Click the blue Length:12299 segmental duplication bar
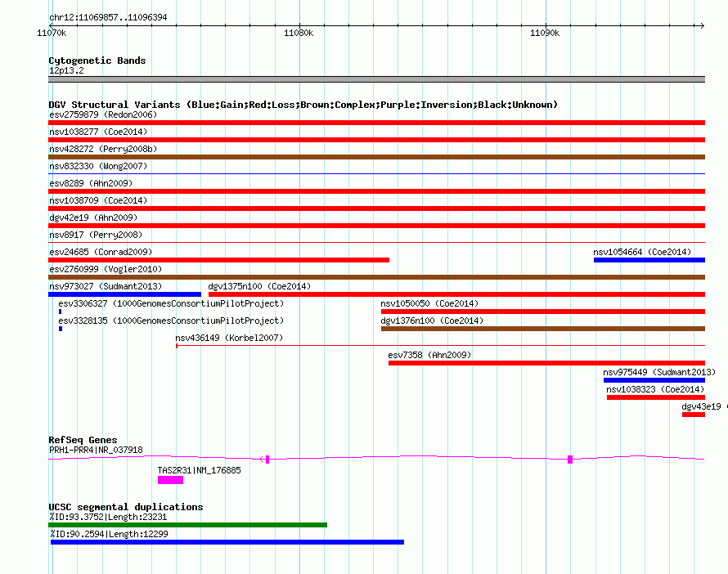Viewport: 728px width, 574px height. point(227,542)
